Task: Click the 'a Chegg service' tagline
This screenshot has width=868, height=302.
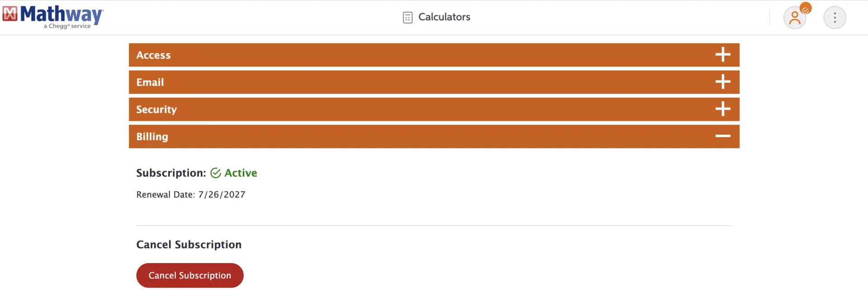Action: point(67,26)
